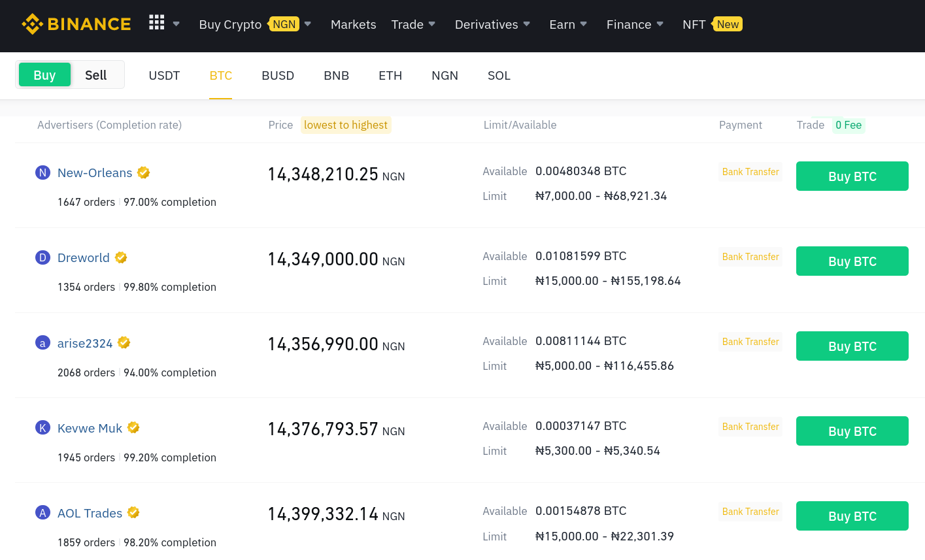Select the BNB tab
Image resolution: width=925 pixels, height=560 pixels.
point(337,76)
